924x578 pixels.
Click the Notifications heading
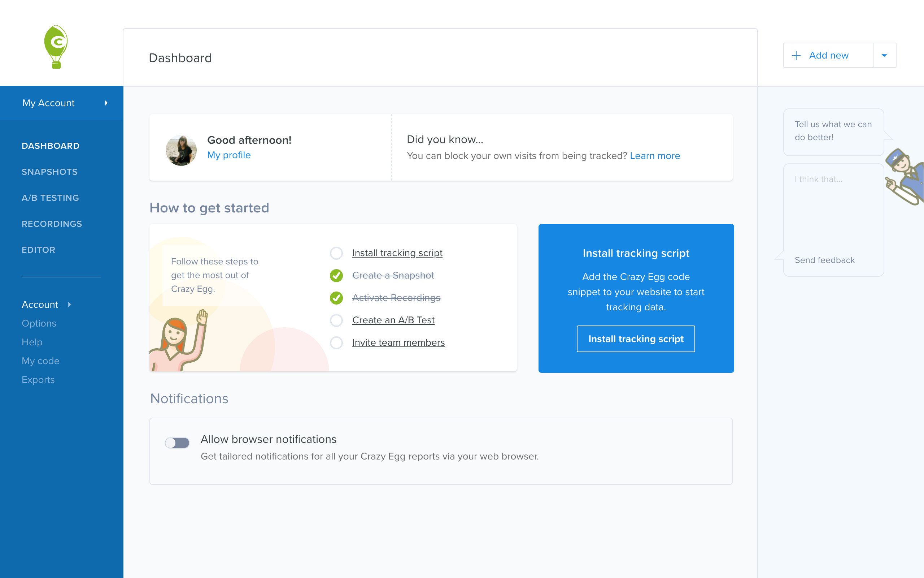point(189,399)
